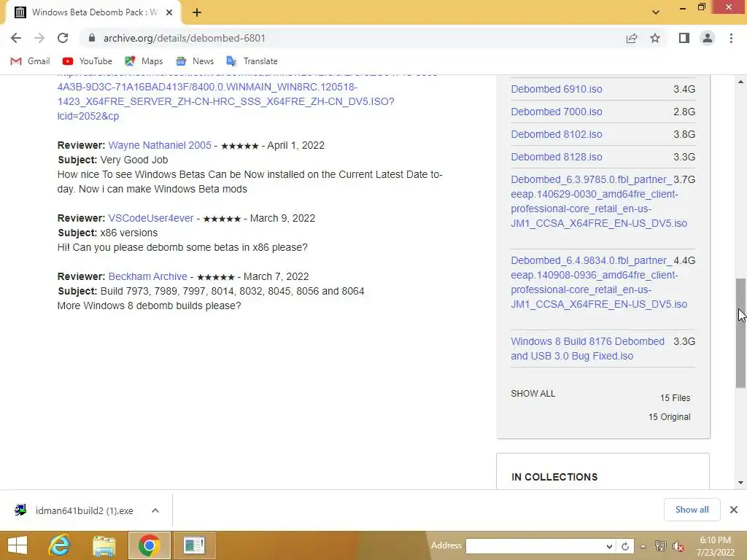Click the scrollbar down arrow
The height and width of the screenshot is (560, 747).
(x=741, y=483)
